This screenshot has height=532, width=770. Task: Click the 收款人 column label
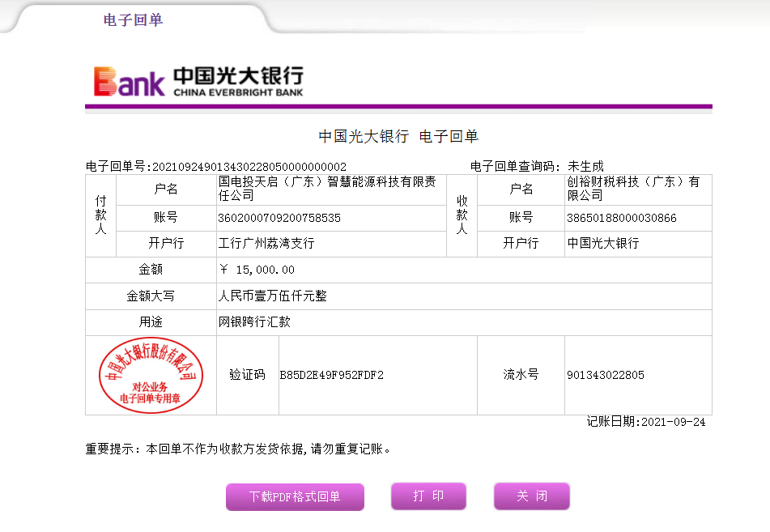(x=462, y=215)
